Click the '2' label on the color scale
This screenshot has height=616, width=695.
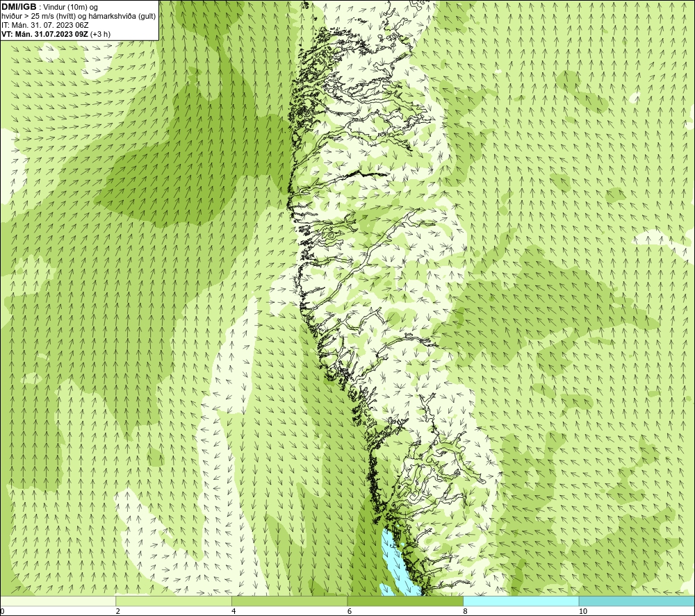pyautogui.click(x=117, y=611)
